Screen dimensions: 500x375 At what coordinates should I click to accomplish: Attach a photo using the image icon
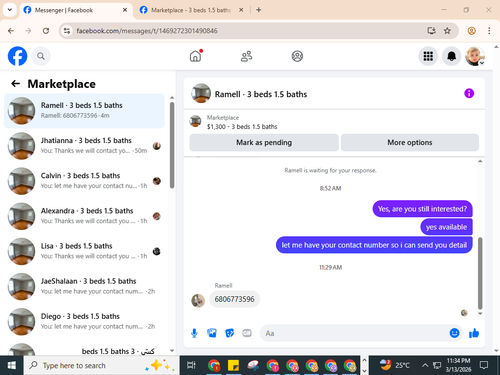[212, 333]
